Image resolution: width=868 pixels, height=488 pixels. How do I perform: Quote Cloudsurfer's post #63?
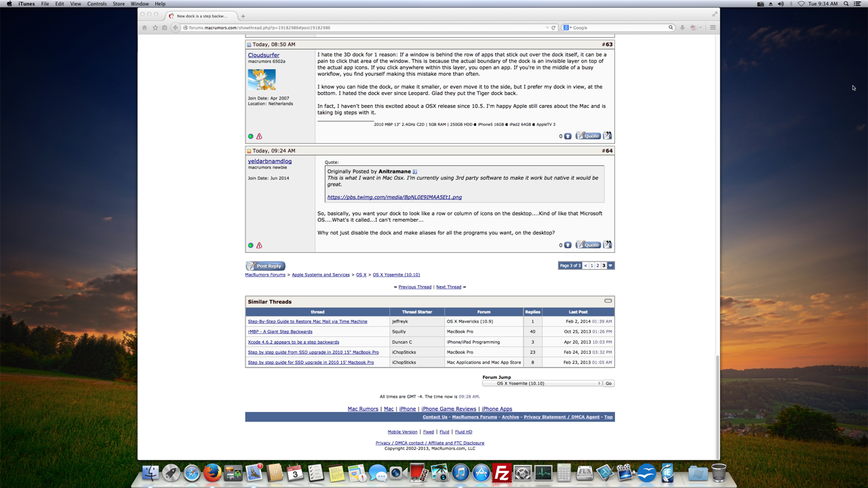click(x=588, y=136)
